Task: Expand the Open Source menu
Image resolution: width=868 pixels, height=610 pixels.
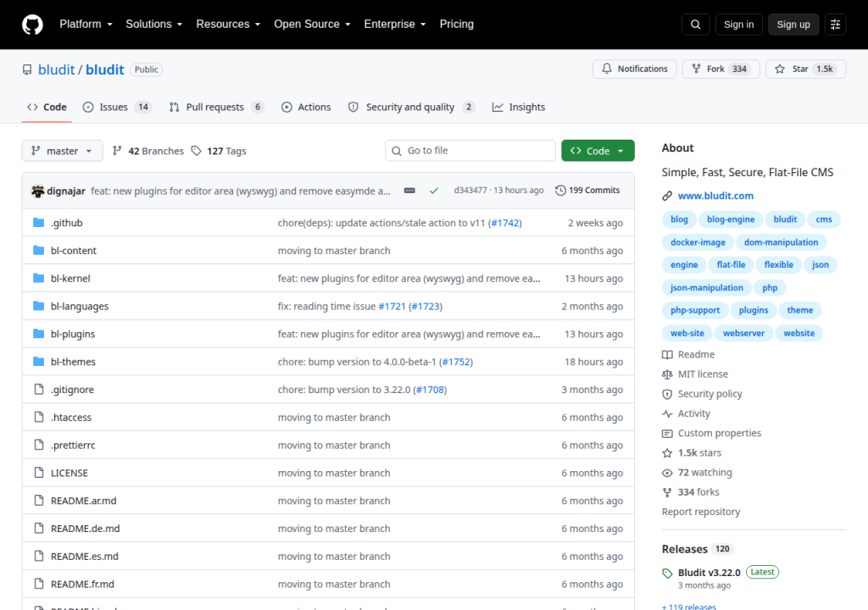Action: (x=312, y=25)
